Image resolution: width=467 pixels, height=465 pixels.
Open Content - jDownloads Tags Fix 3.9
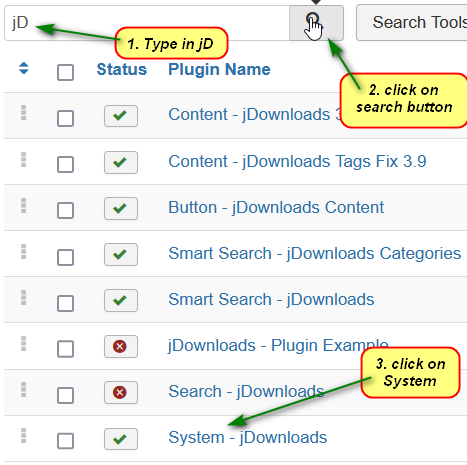pos(297,161)
